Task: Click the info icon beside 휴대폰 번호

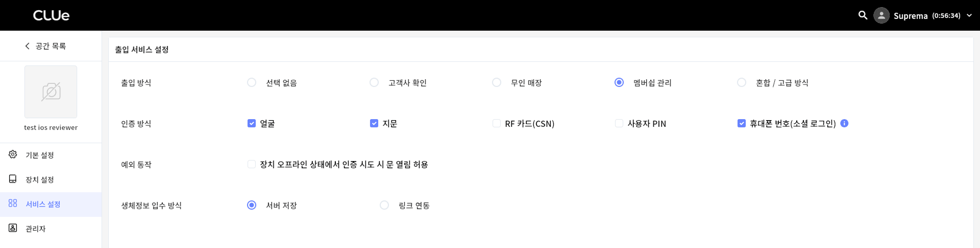Action: (844, 123)
